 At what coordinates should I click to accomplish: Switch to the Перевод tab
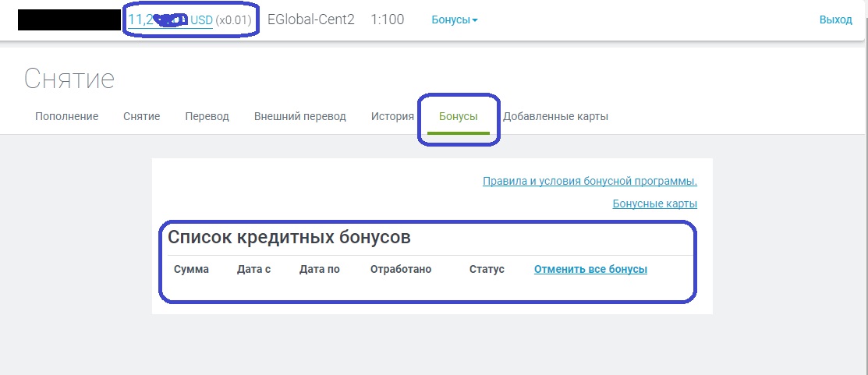click(207, 116)
